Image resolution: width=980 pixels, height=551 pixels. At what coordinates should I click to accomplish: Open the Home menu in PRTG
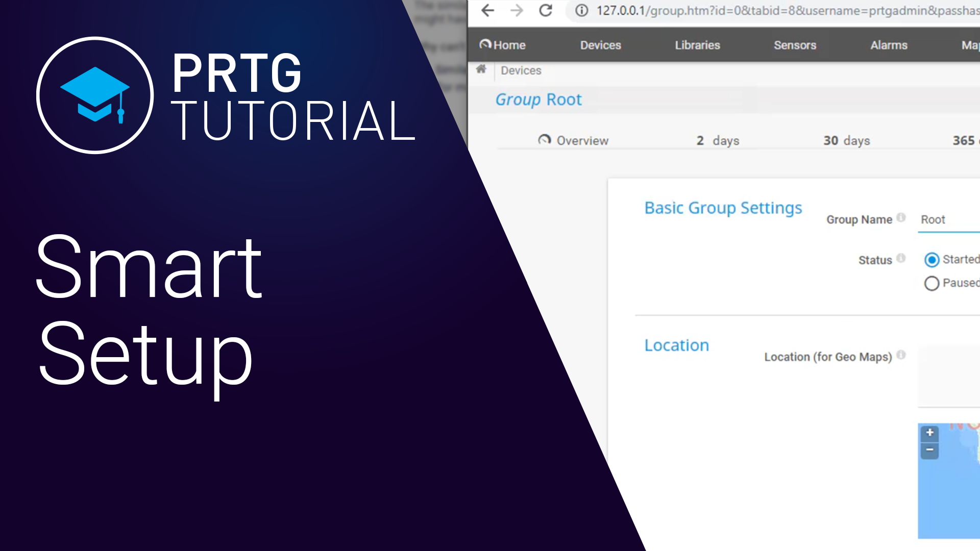tap(503, 45)
